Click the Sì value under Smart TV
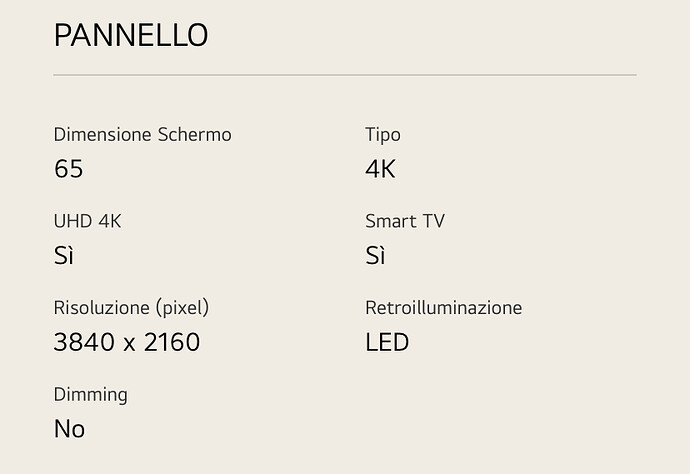This screenshot has width=690, height=474. 375,255
